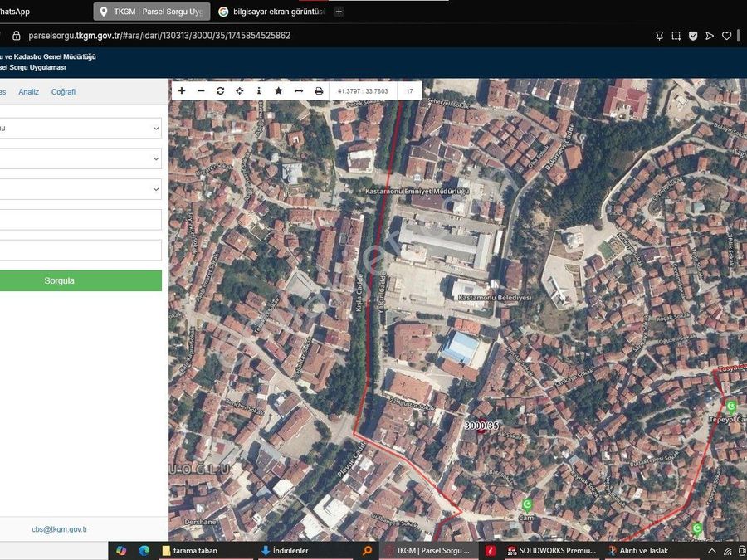Image resolution: width=747 pixels, height=560 pixels.
Task: Click the locate crosshair icon on map toolbar
Action: [x=240, y=90]
